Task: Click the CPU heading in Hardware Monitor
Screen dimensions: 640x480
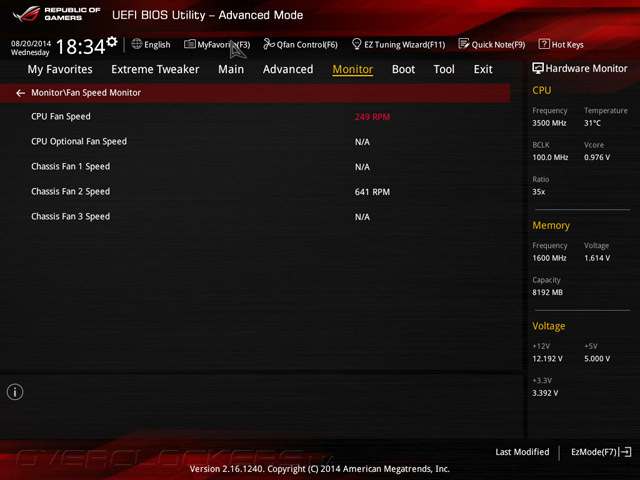Action: pyautogui.click(x=542, y=90)
